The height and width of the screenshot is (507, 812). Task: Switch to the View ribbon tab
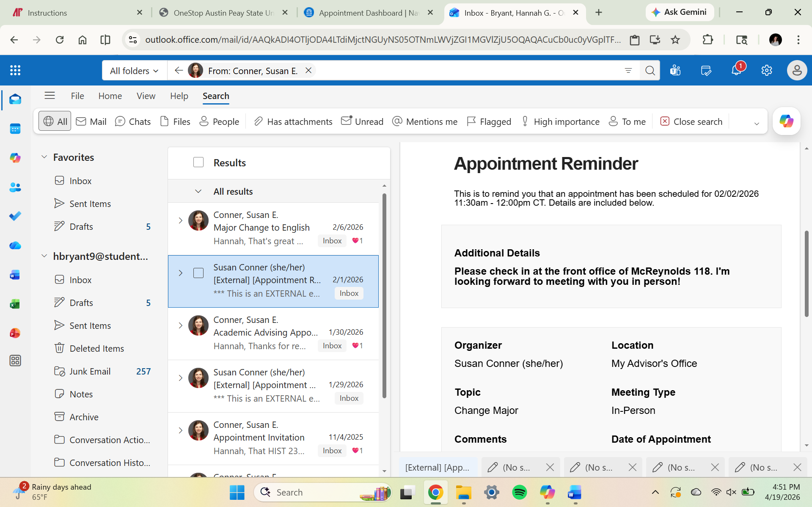146,96
